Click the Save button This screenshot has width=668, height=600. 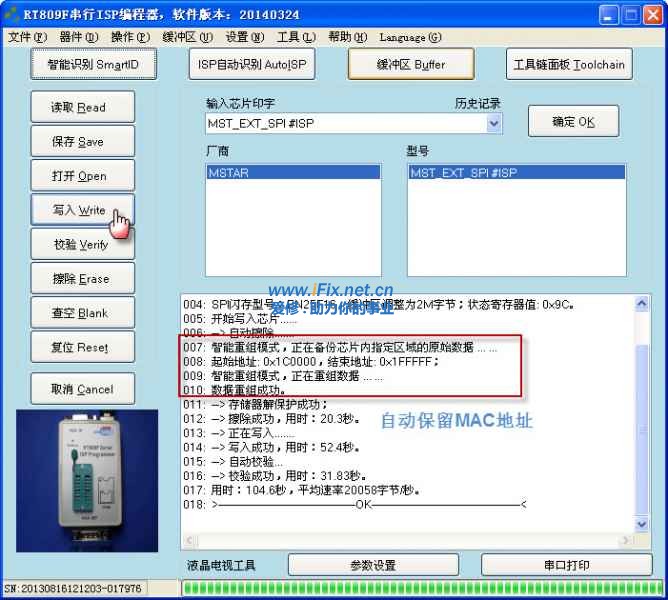80,142
